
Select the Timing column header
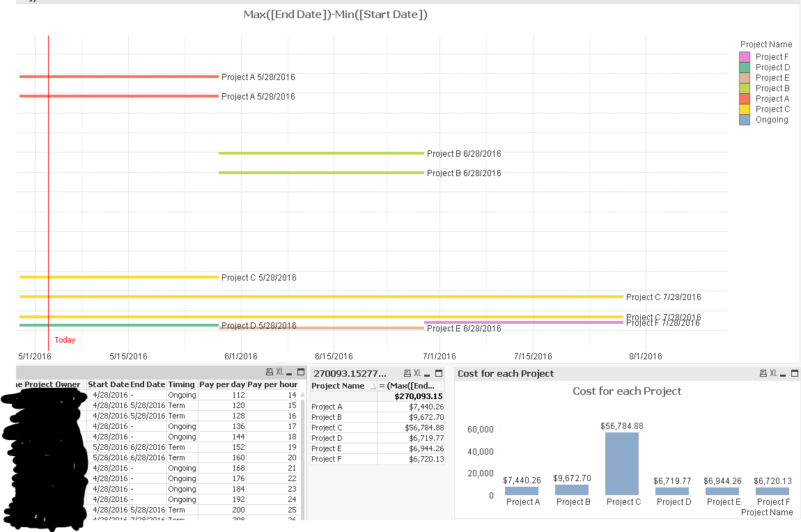(x=181, y=384)
